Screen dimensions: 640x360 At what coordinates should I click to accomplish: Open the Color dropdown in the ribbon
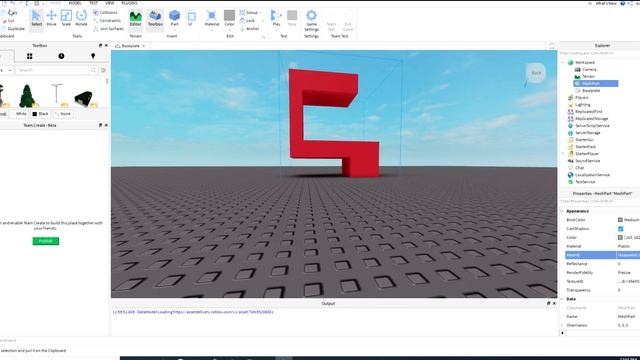pos(229,29)
